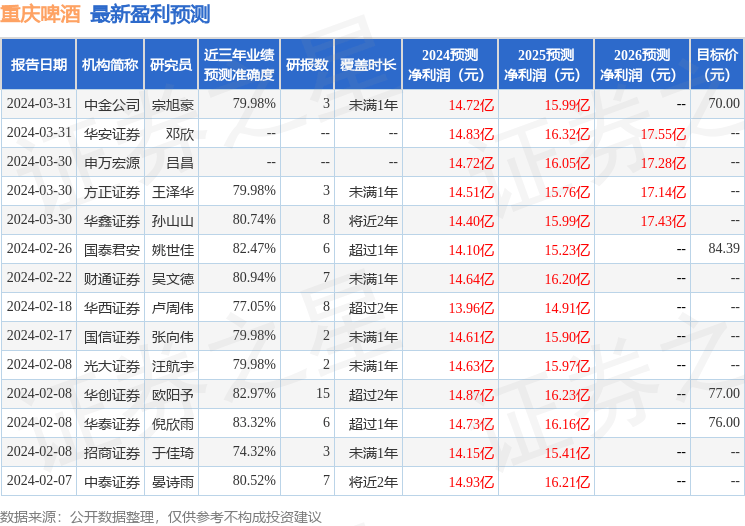Click the 覆盖时长 column header

click(x=368, y=65)
